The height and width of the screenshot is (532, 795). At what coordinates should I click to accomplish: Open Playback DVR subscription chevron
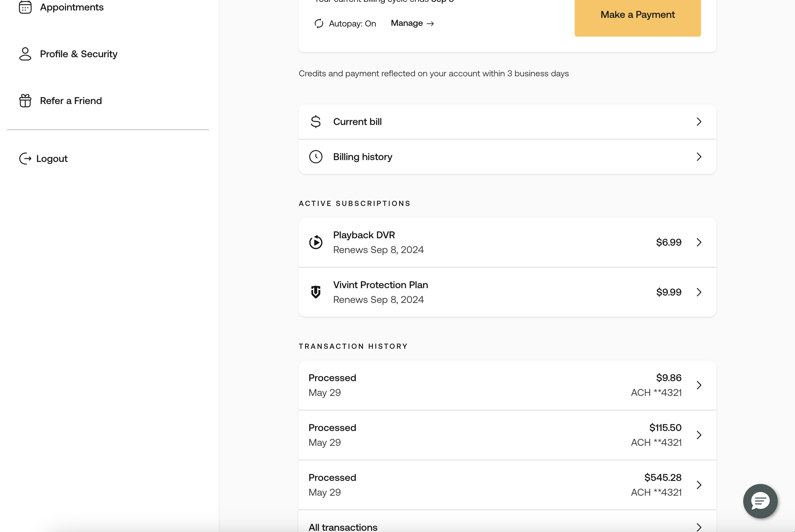coord(699,242)
